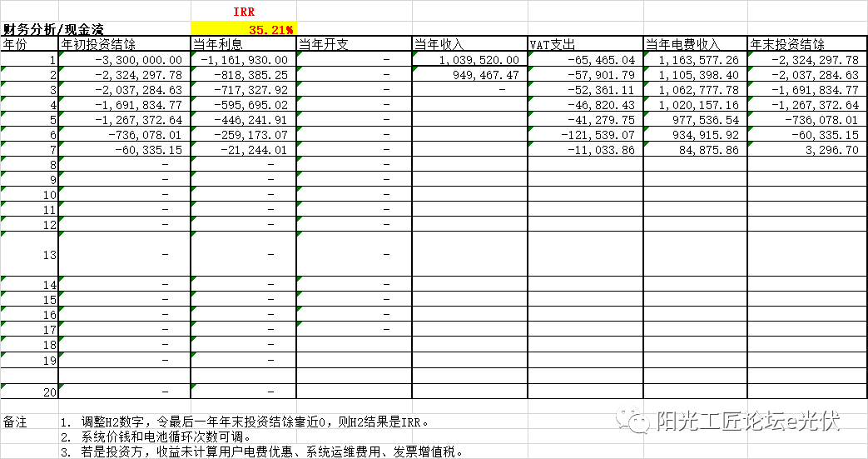Viewport: 868px width, 459px height.
Task: Select the 当年电费收入 column header
Action: click(695, 44)
